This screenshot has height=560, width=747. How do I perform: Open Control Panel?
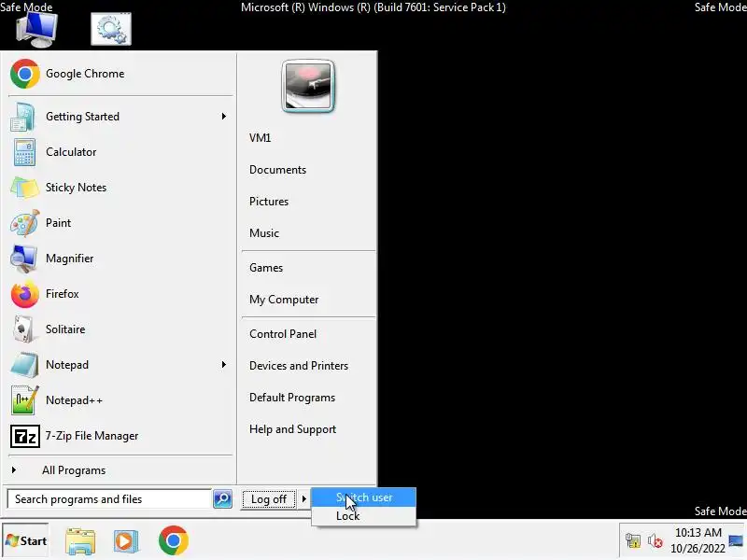point(283,334)
